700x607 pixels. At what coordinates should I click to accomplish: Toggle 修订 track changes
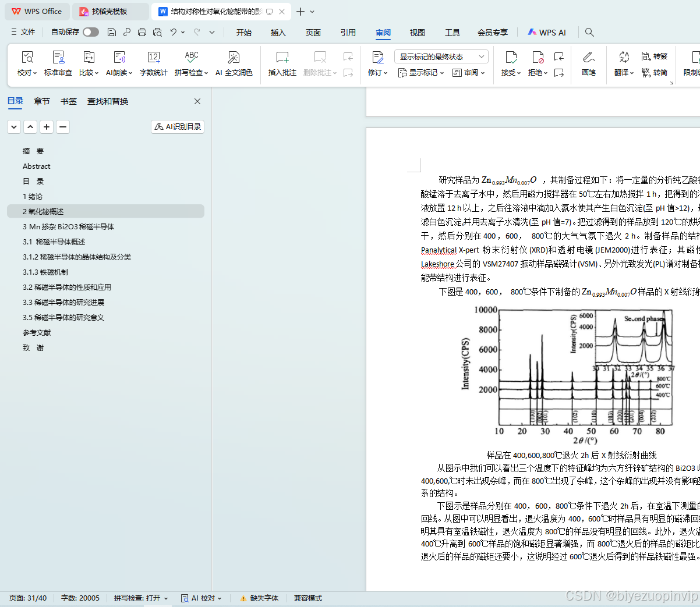coord(378,63)
